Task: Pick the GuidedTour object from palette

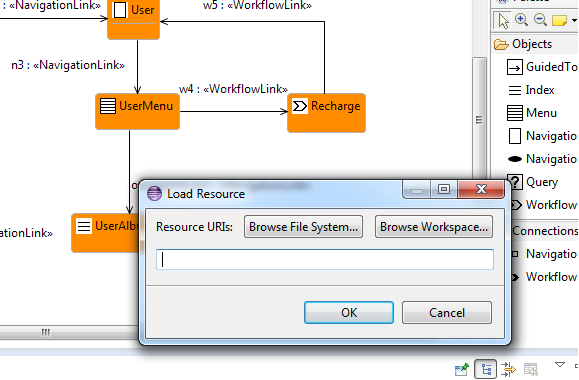Action: pos(542,67)
